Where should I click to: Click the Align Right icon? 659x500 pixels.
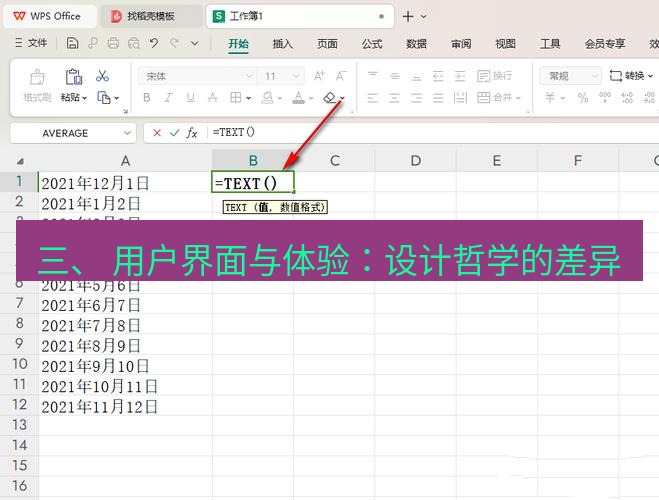click(x=416, y=98)
